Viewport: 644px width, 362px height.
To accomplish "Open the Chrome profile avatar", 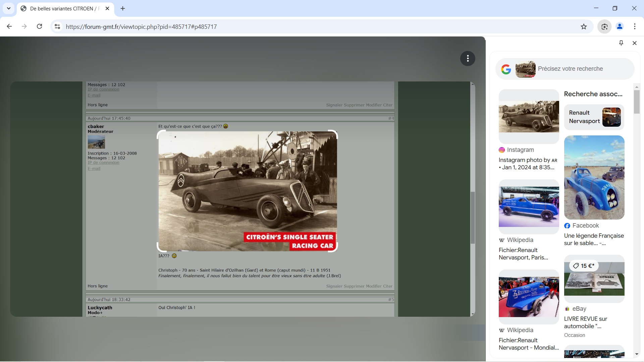I will click(620, 26).
